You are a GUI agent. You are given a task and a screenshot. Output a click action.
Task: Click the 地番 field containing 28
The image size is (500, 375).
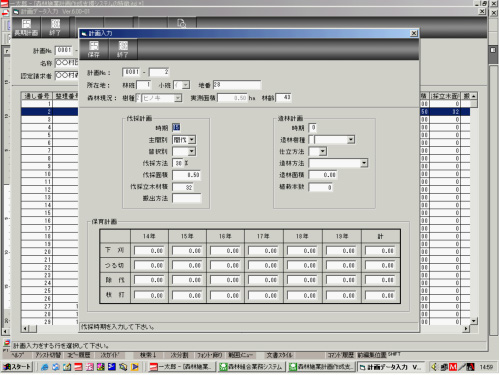[237, 85]
